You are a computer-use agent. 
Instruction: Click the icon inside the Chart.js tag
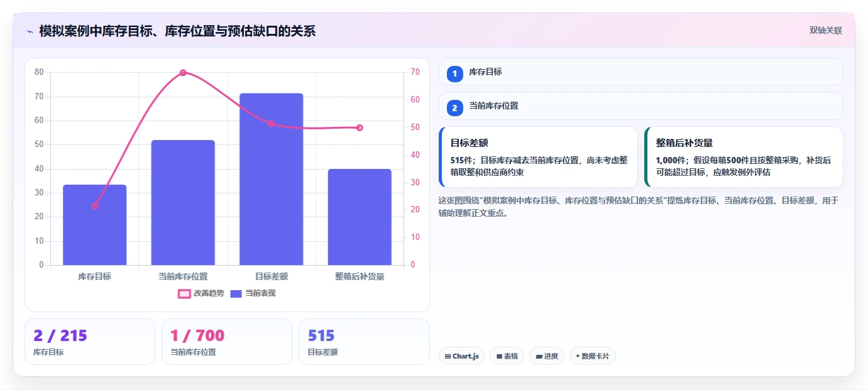pyautogui.click(x=448, y=356)
